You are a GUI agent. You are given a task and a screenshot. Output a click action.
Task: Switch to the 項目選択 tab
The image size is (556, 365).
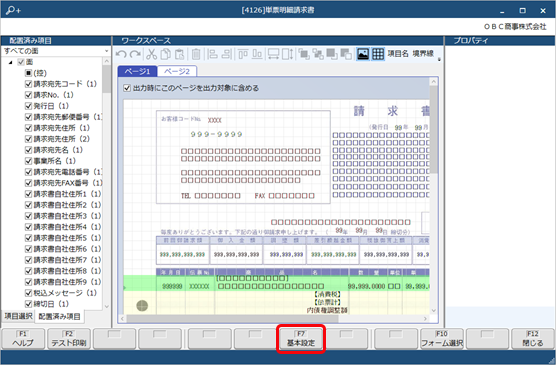(x=18, y=316)
